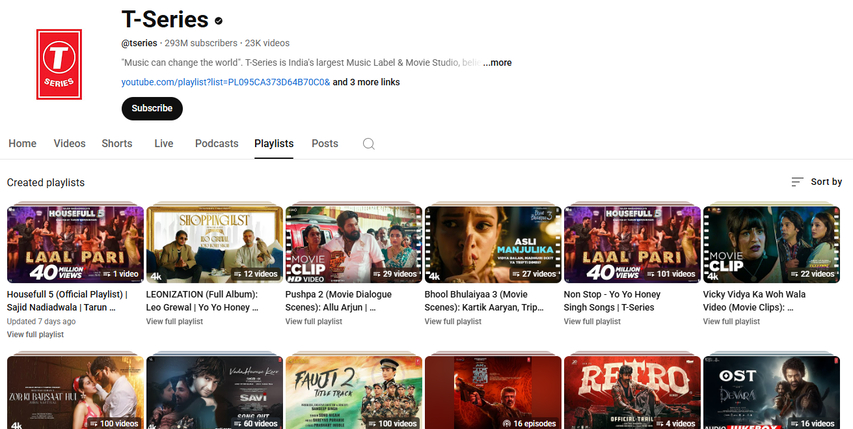This screenshot has height=429, width=853.
Task: Open the Fauji 2 Title Track thumbnail
Action: [354, 393]
